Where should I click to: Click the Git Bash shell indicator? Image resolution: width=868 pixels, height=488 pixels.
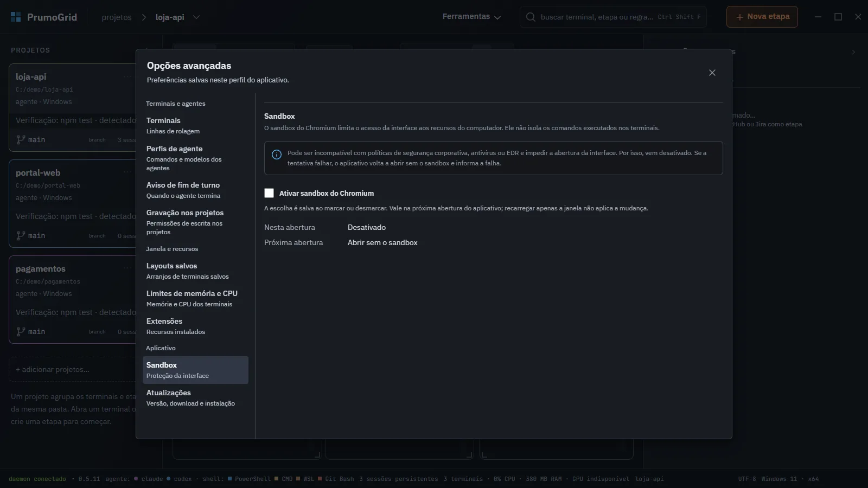pos(336,479)
